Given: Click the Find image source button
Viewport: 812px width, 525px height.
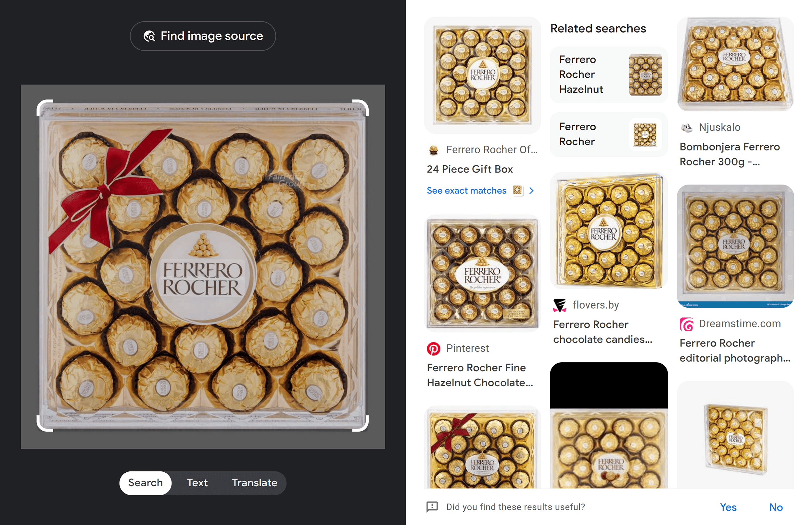Looking at the screenshot, I should tap(203, 36).
